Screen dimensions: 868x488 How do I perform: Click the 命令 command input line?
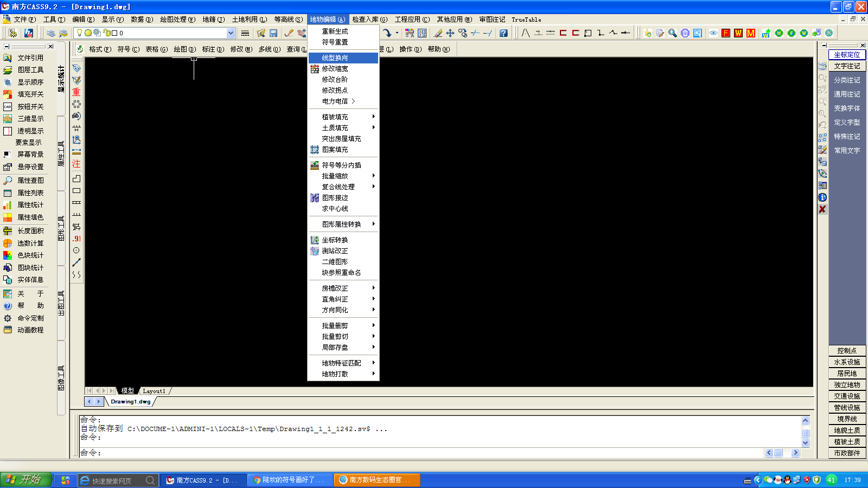click(421, 453)
